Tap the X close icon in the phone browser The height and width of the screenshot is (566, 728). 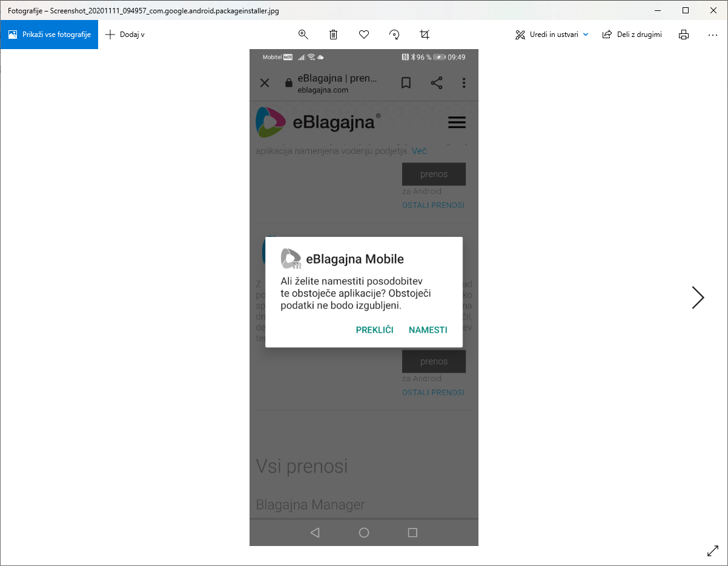265,83
